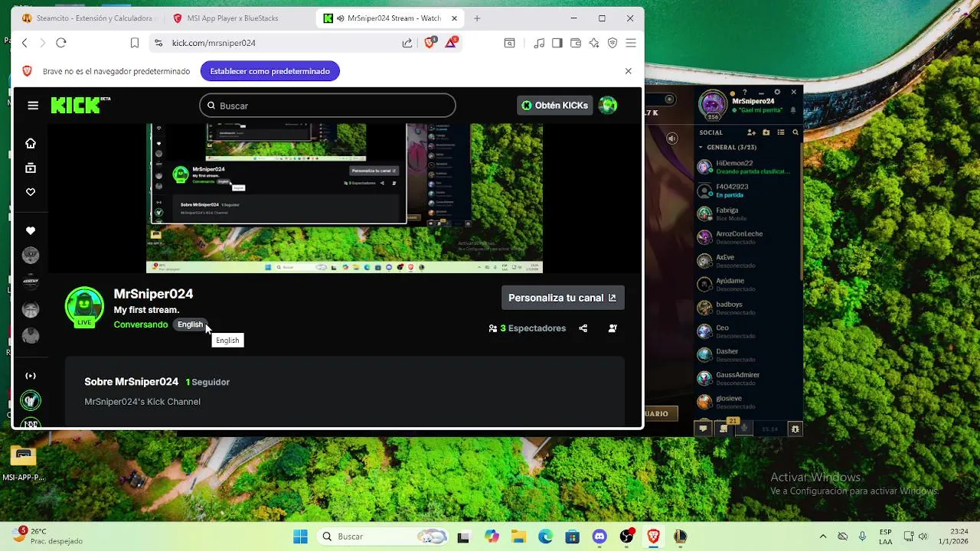Open the MSI-APP-P desktop shortcut

tap(23, 462)
